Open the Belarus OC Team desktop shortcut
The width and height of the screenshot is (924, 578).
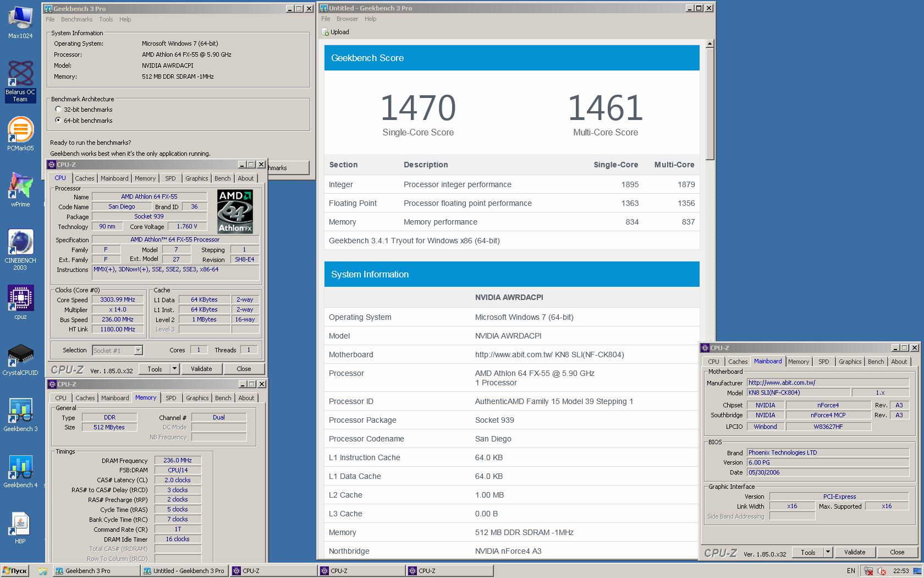pos(20,81)
